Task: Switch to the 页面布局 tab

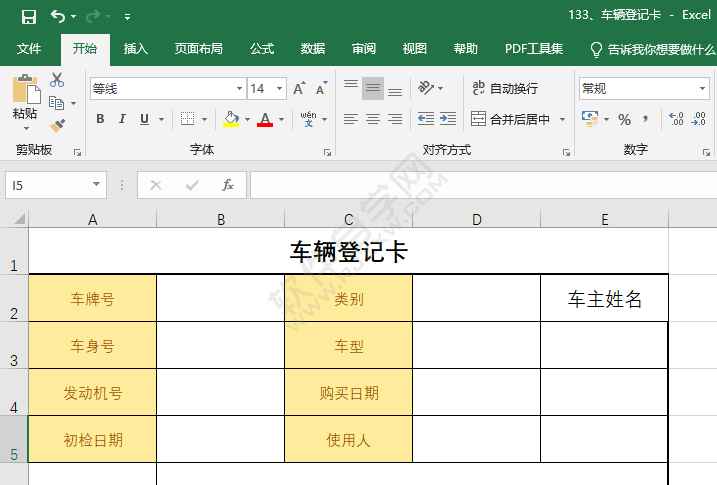Action: pos(198,49)
